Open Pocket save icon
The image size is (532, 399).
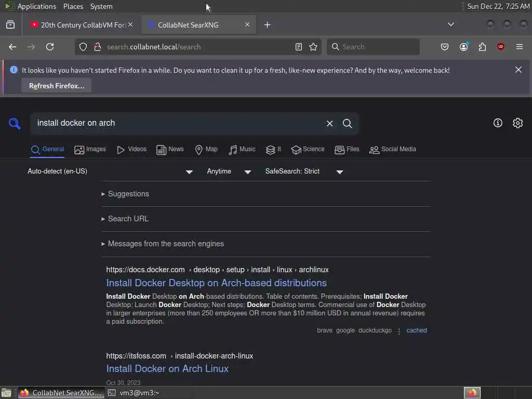click(445, 47)
